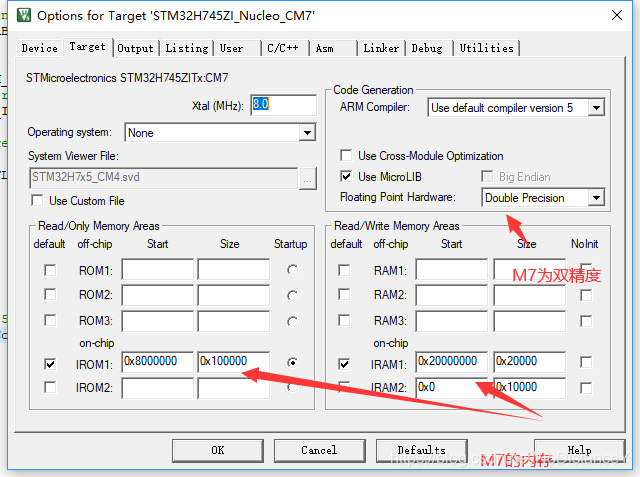Viewport: 640px width, 477px height.
Task: Click the IRAM1 Start address field
Action: pos(453,362)
